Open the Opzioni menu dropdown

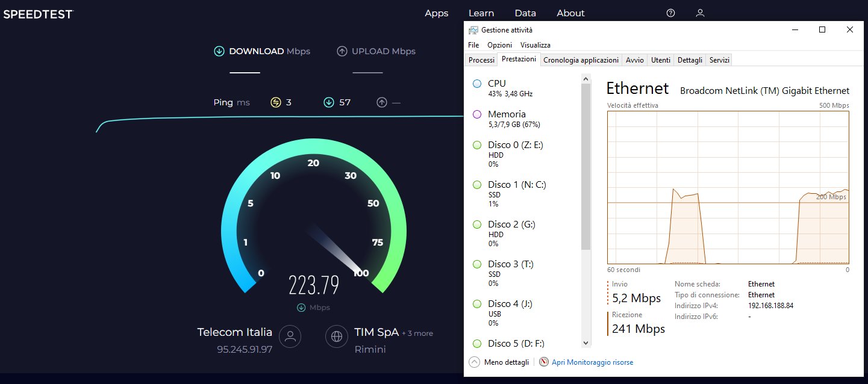[x=499, y=45]
